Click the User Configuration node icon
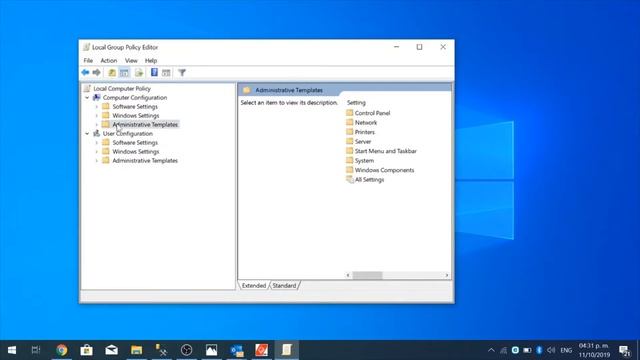 pyautogui.click(x=97, y=133)
